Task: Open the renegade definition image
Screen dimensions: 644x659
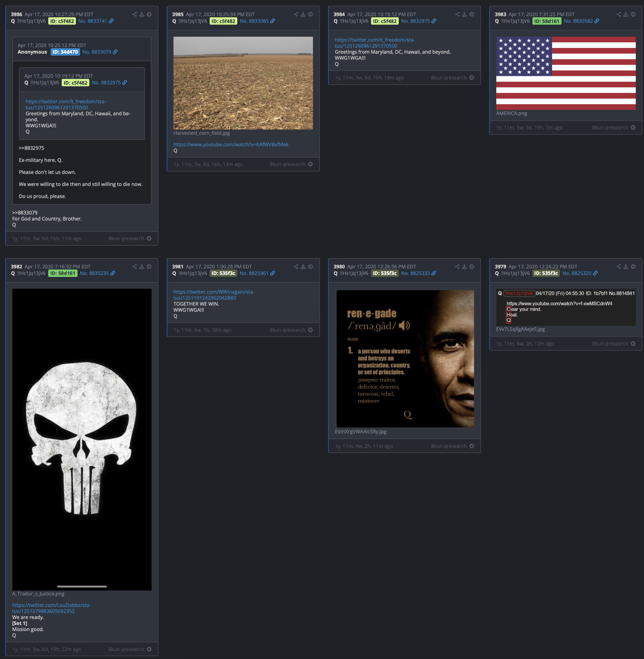Action: coord(405,359)
